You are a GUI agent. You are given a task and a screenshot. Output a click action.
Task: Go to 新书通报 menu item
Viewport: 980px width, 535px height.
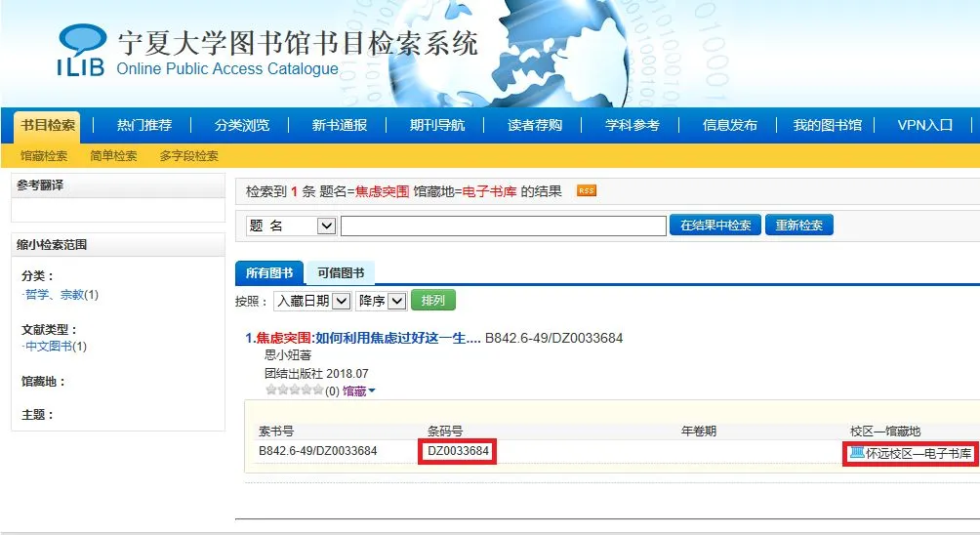coord(340,125)
